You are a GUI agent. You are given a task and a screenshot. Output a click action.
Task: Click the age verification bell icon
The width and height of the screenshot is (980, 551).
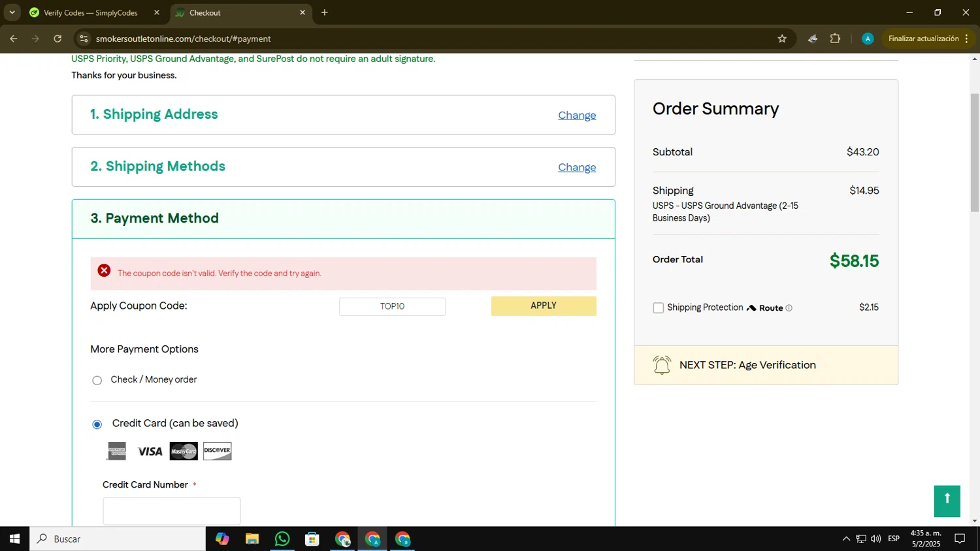[662, 365]
